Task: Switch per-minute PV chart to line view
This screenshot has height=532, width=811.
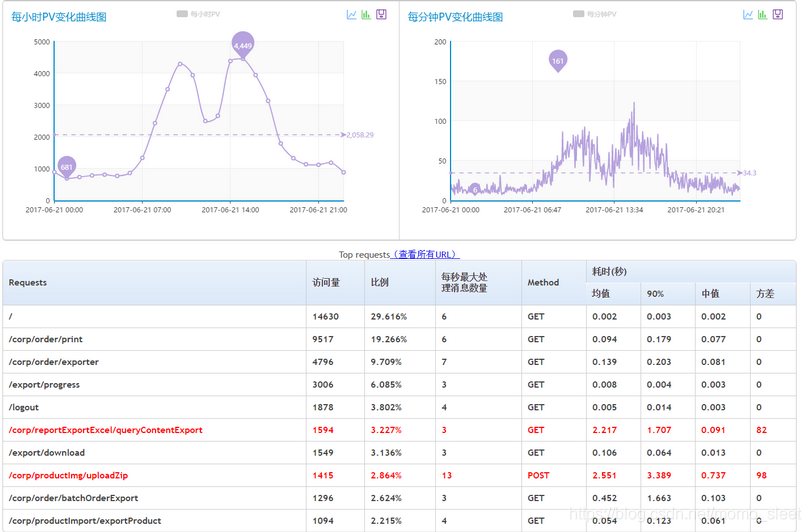Action: point(748,14)
